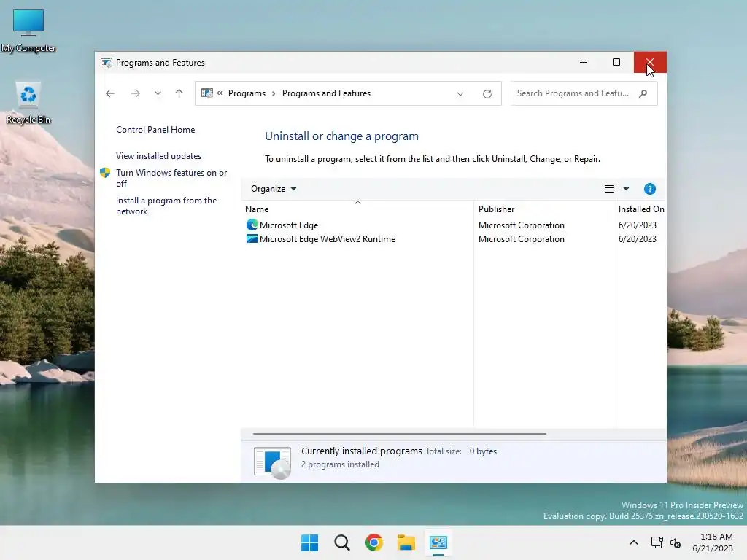Click the Control Panel icon in address bar

click(206, 93)
